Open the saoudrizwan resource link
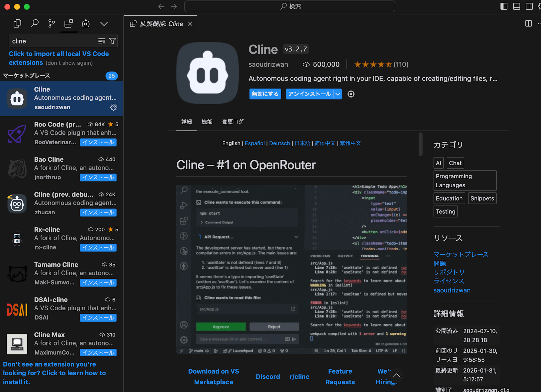The image size is (541, 392). [x=452, y=290]
